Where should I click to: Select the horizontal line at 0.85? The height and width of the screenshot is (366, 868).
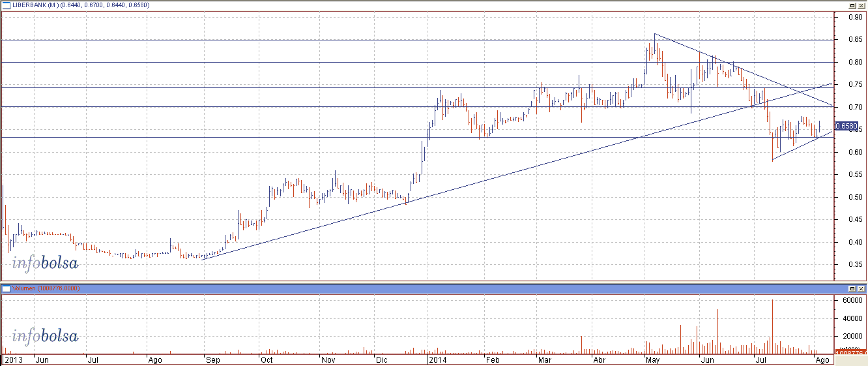coord(417,40)
